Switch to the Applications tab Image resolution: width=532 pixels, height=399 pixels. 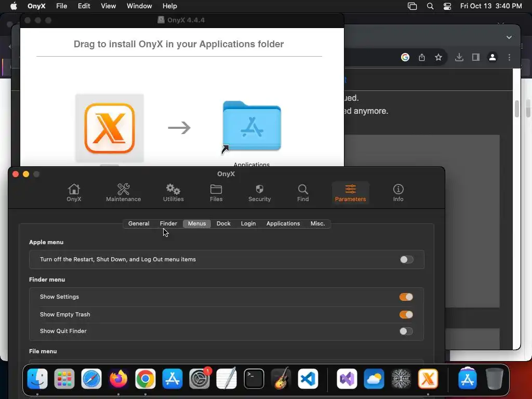click(283, 223)
